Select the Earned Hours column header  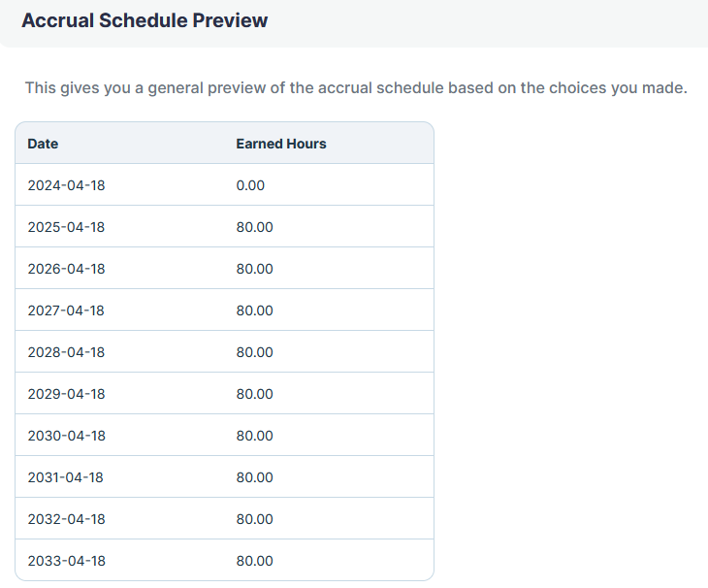[281, 144]
